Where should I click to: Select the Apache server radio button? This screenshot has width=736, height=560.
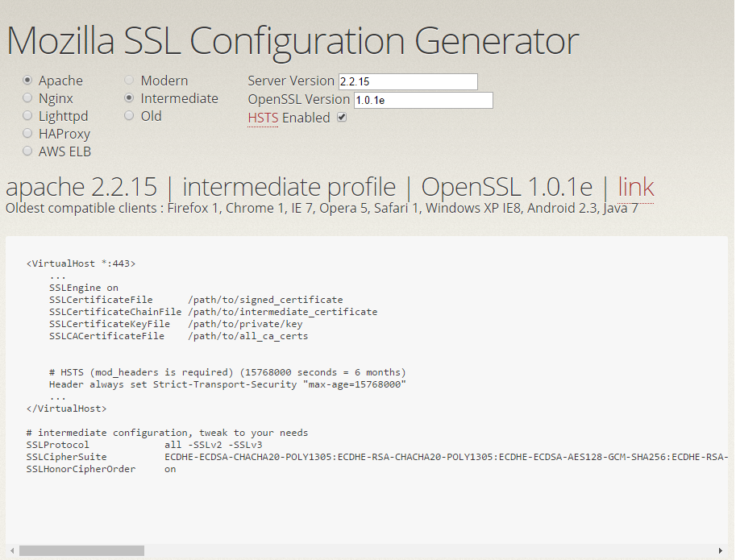click(27, 81)
